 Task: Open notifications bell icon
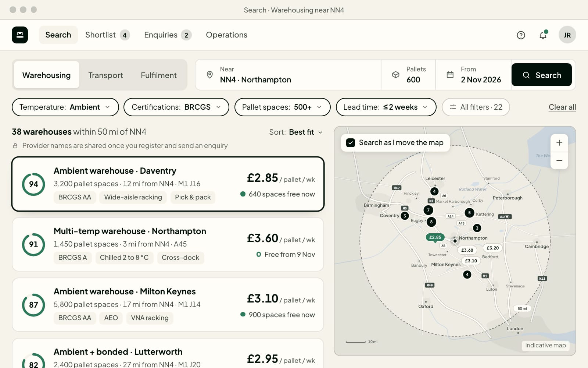click(543, 35)
